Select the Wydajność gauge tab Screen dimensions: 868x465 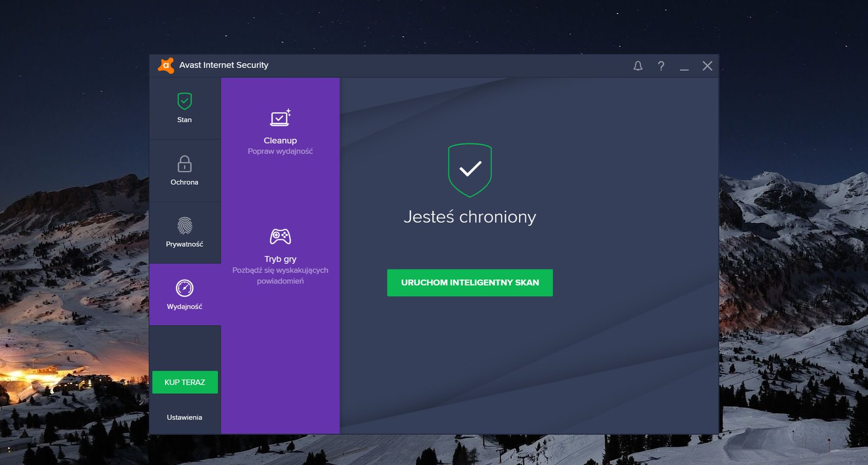(x=185, y=295)
